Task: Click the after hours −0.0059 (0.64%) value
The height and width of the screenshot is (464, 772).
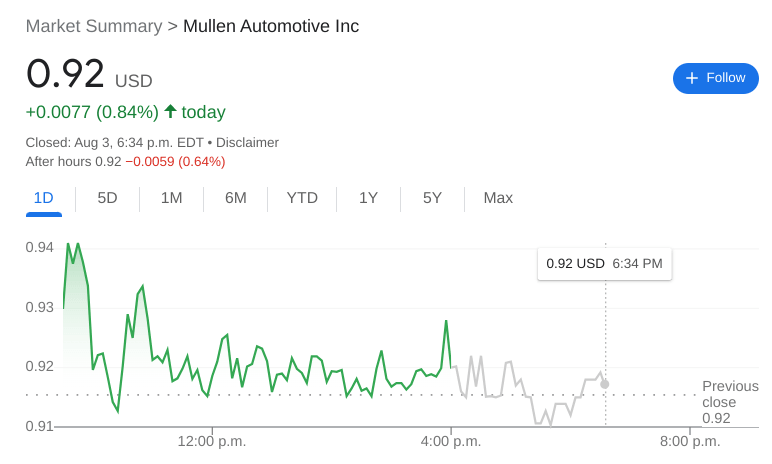Action: [175, 162]
